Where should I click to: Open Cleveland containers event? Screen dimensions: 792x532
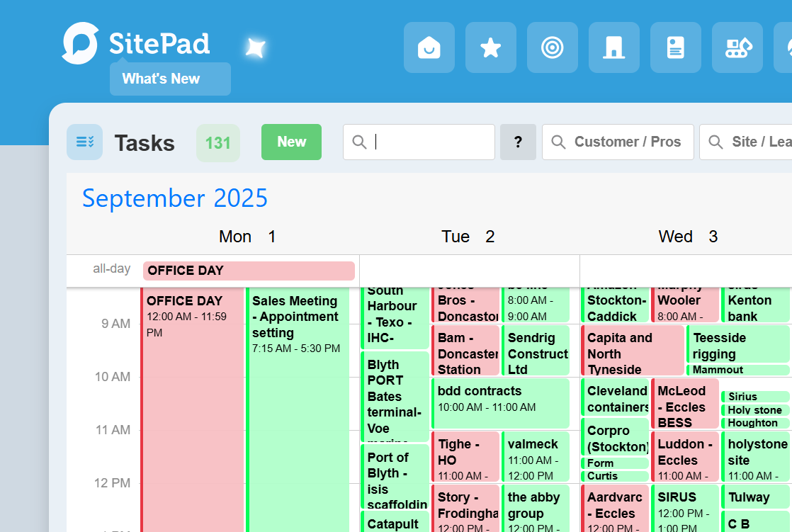[x=615, y=397]
